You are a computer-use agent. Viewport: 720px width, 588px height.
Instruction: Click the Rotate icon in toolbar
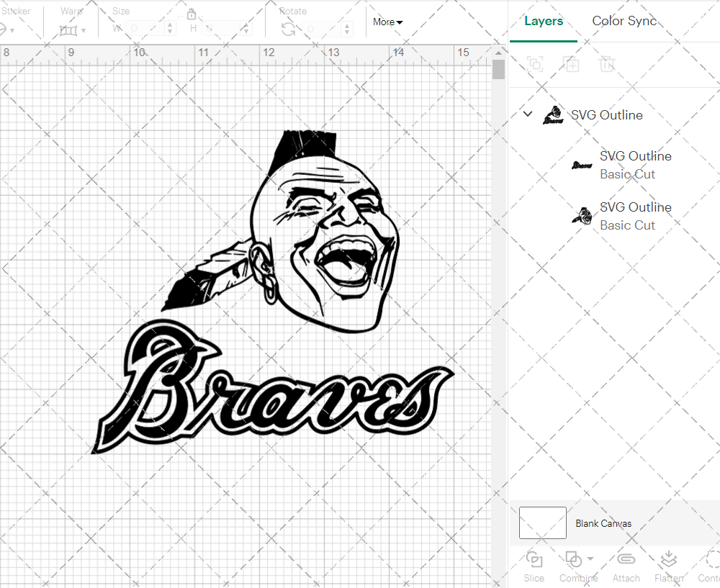pos(288,29)
